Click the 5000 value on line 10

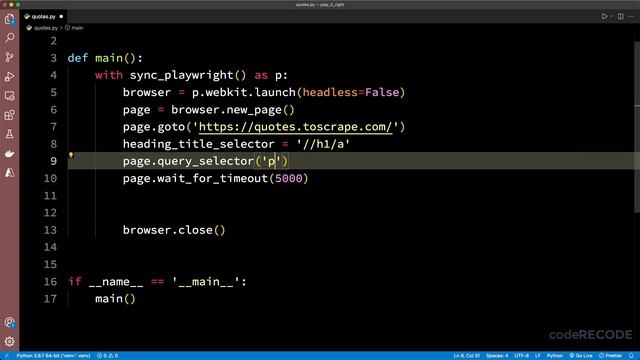(289, 178)
